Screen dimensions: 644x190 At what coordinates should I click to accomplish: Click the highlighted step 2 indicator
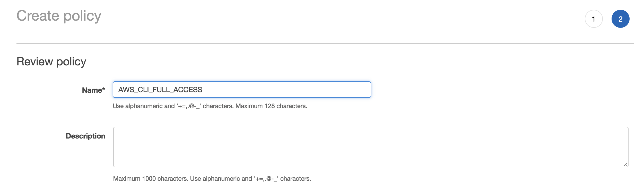coord(620,19)
